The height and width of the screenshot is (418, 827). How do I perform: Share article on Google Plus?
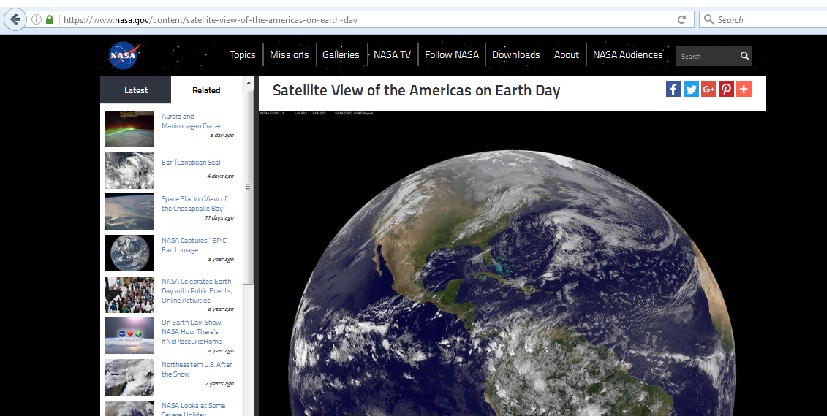[x=708, y=89]
